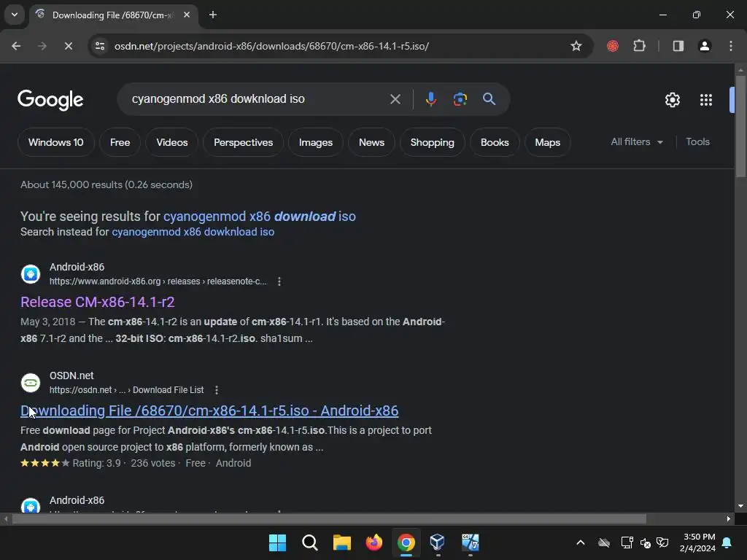The image size is (747, 560).
Task: Open Chrome three-dot menu
Action: click(x=731, y=46)
